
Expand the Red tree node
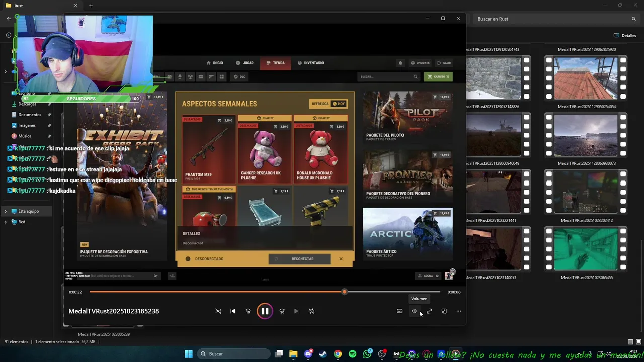(6, 222)
